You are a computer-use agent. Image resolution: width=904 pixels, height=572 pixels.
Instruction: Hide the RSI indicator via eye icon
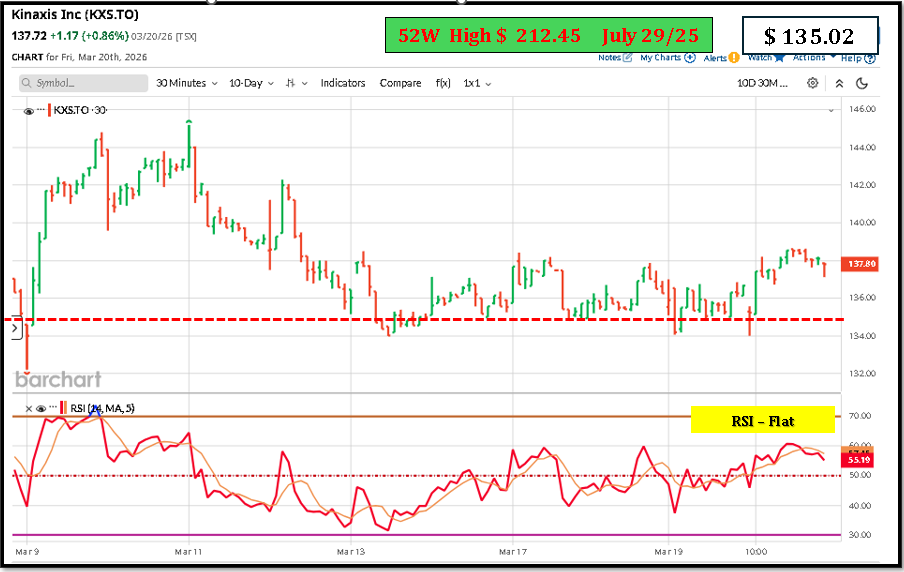coord(41,408)
